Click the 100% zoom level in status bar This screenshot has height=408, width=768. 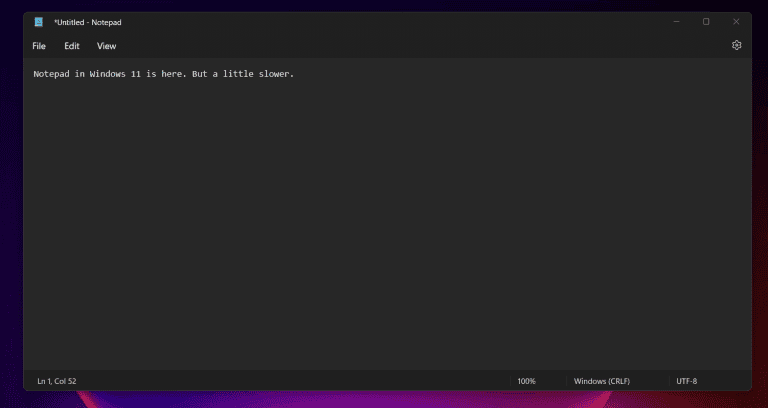[527, 381]
